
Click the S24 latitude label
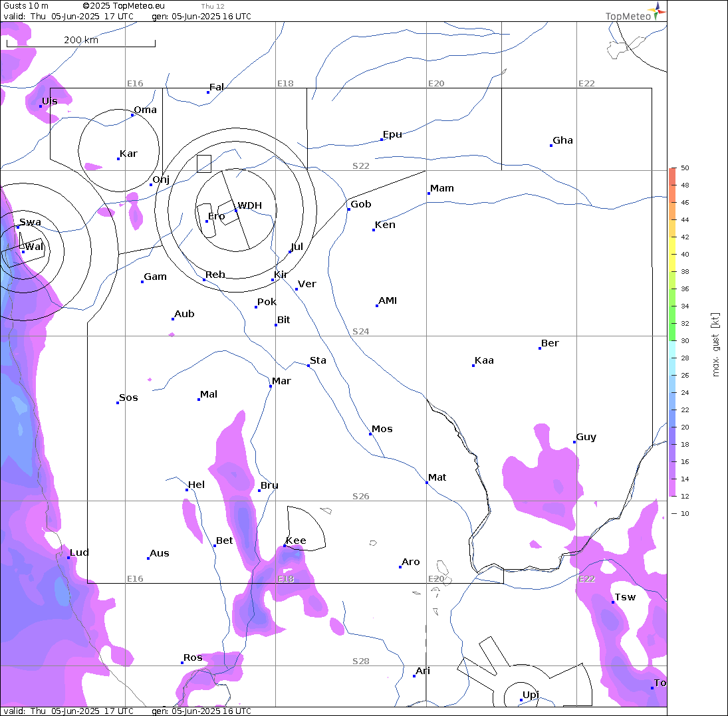point(361,332)
